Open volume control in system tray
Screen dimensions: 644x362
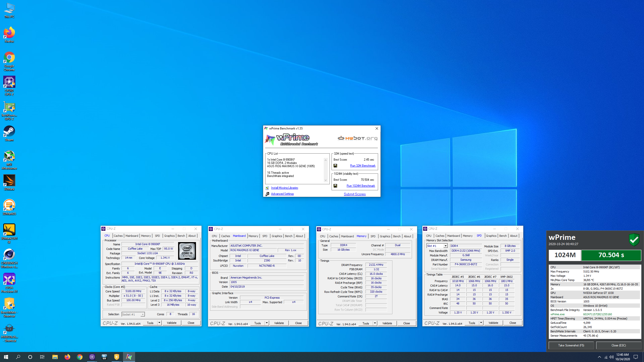click(x=612, y=357)
